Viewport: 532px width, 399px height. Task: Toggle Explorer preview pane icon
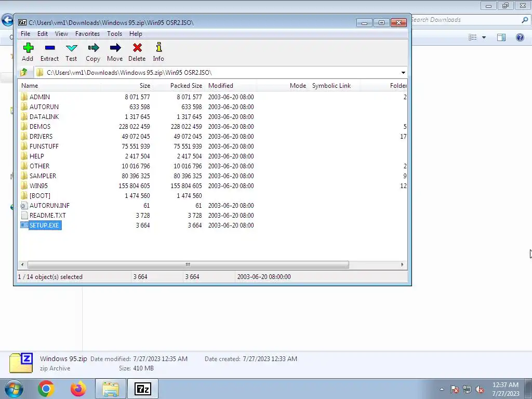pyautogui.click(x=501, y=37)
